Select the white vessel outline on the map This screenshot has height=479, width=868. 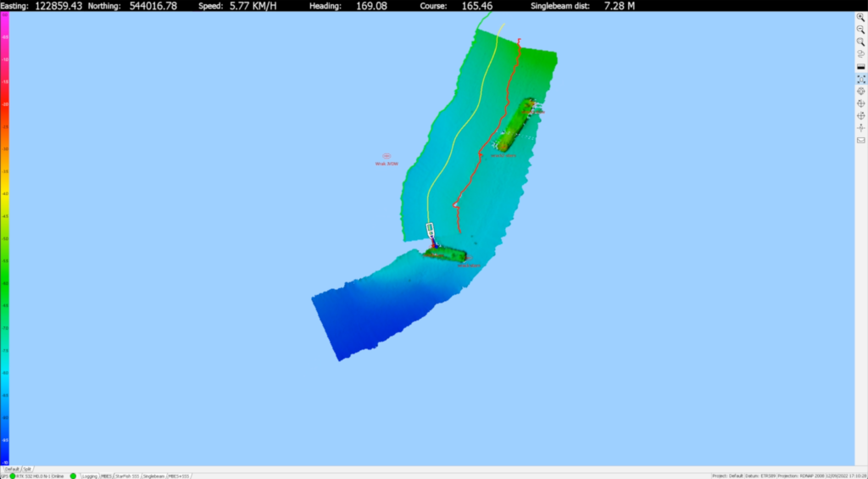pos(431,231)
